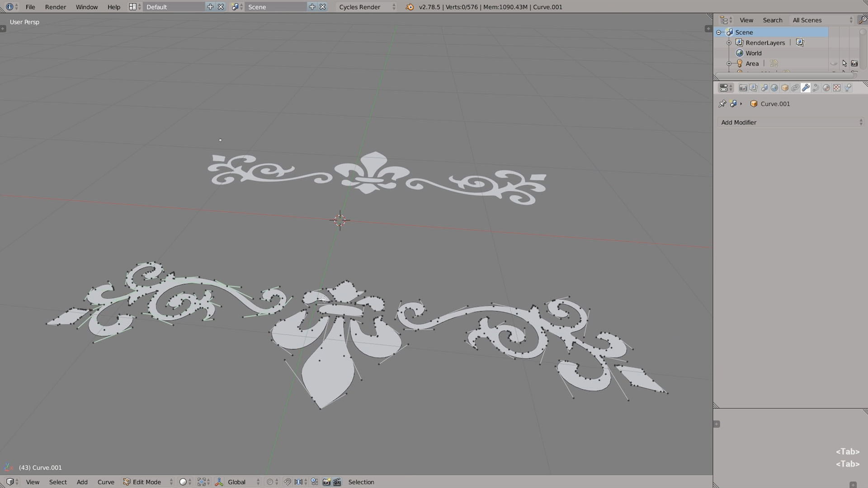Open the Object cube properties tab
Image resolution: width=868 pixels, height=488 pixels.
(785, 88)
